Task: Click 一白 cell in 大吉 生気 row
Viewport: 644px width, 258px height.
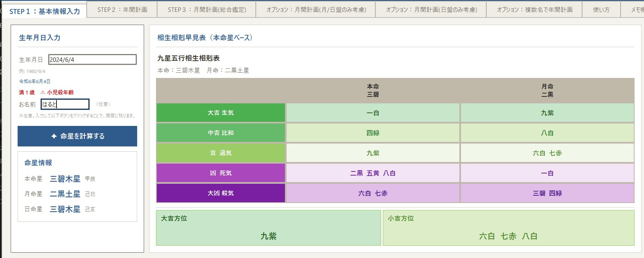Action: pyautogui.click(x=373, y=113)
